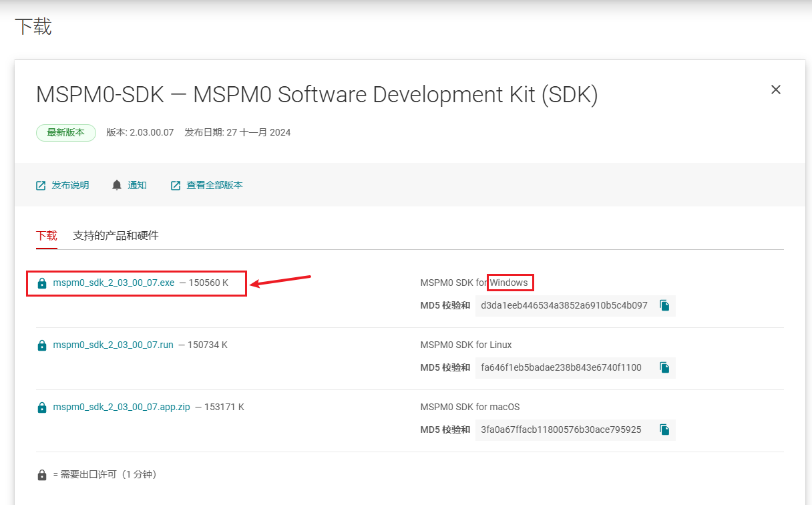
Task: Click the Windows MD5 checksum field
Action: pyautogui.click(x=564, y=305)
